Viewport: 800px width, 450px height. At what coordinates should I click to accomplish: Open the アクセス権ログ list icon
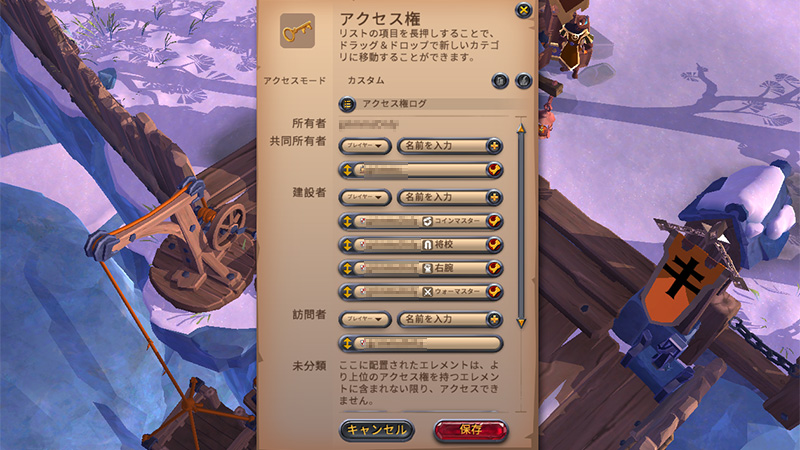(x=347, y=104)
